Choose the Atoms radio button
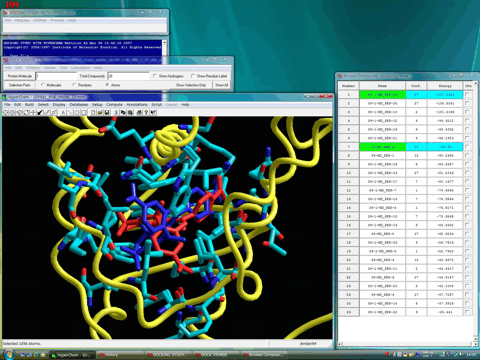The image size is (480, 360). [107, 85]
